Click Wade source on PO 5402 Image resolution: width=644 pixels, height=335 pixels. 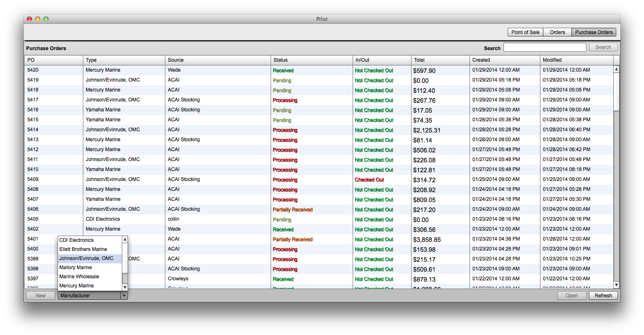[174, 229]
